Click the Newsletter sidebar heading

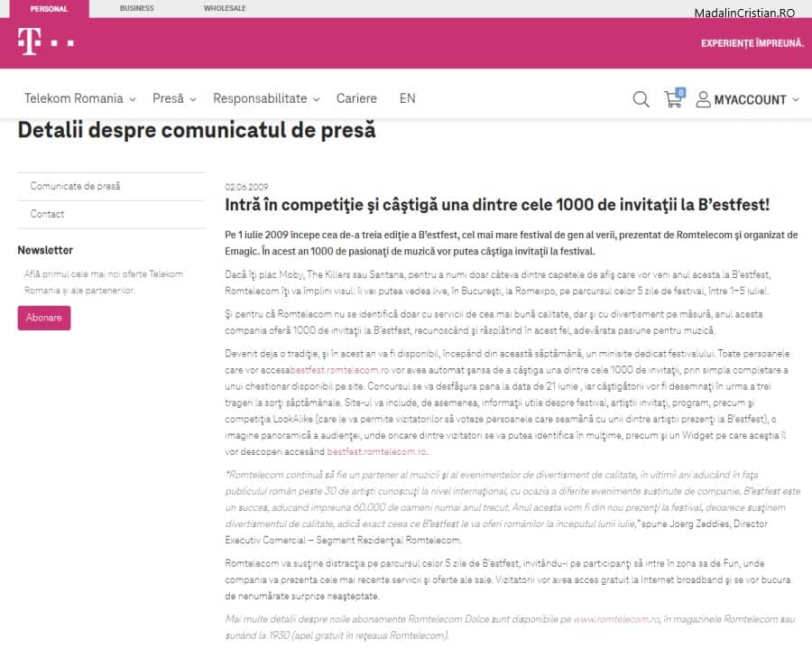tap(45, 250)
